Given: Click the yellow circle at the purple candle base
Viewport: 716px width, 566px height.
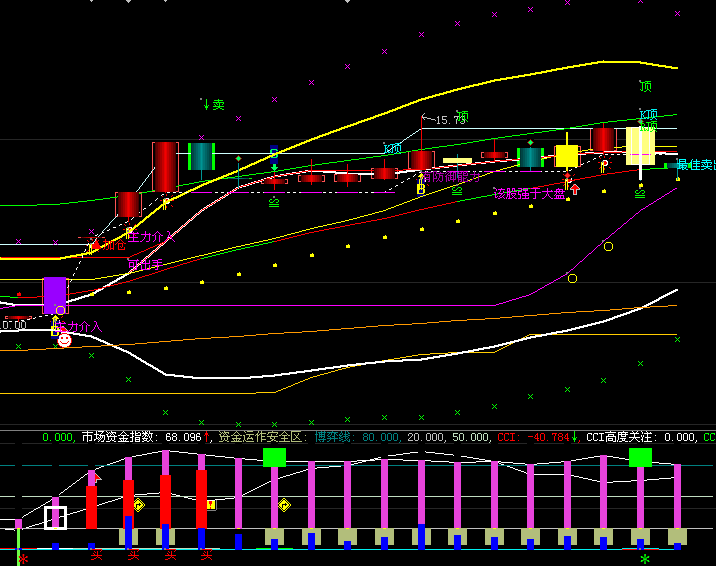Looking at the screenshot, I should pos(60,311).
